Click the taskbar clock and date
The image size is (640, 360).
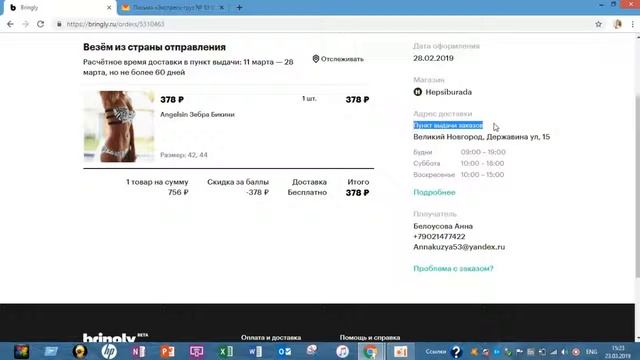pyautogui.click(x=618, y=351)
